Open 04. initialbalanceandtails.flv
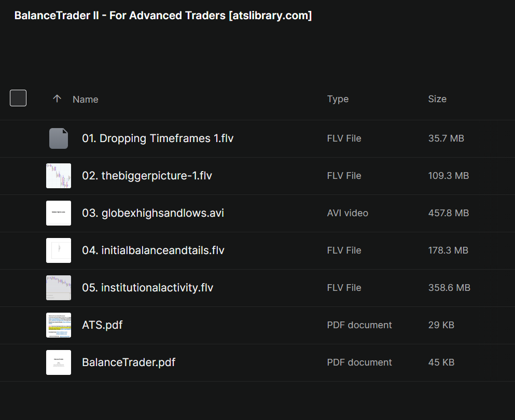The image size is (515, 420). click(x=153, y=250)
